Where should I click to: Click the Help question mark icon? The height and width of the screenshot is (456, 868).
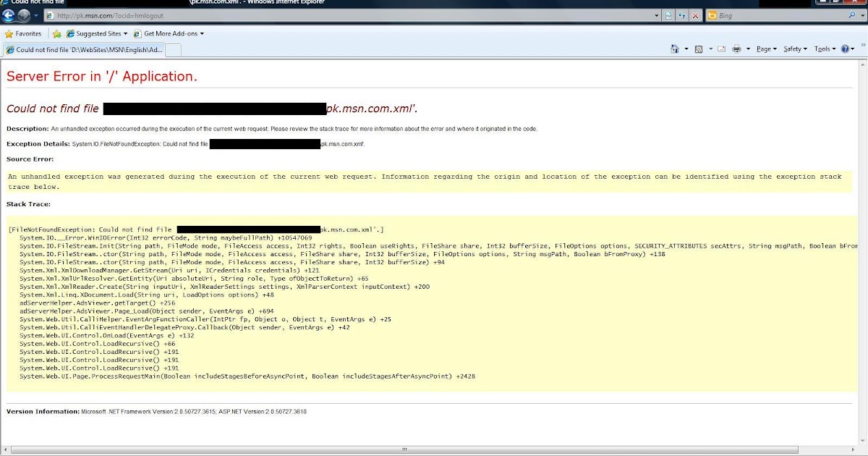click(x=844, y=48)
